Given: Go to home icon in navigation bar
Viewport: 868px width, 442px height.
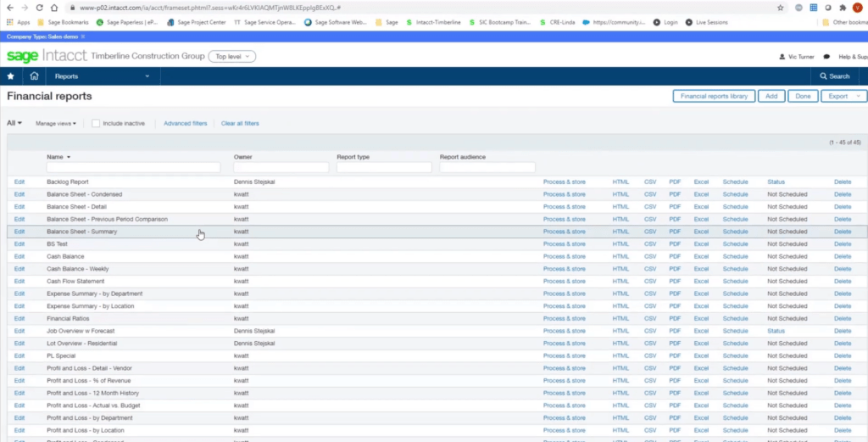Looking at the screenshot, I should (x=34, y=76).
